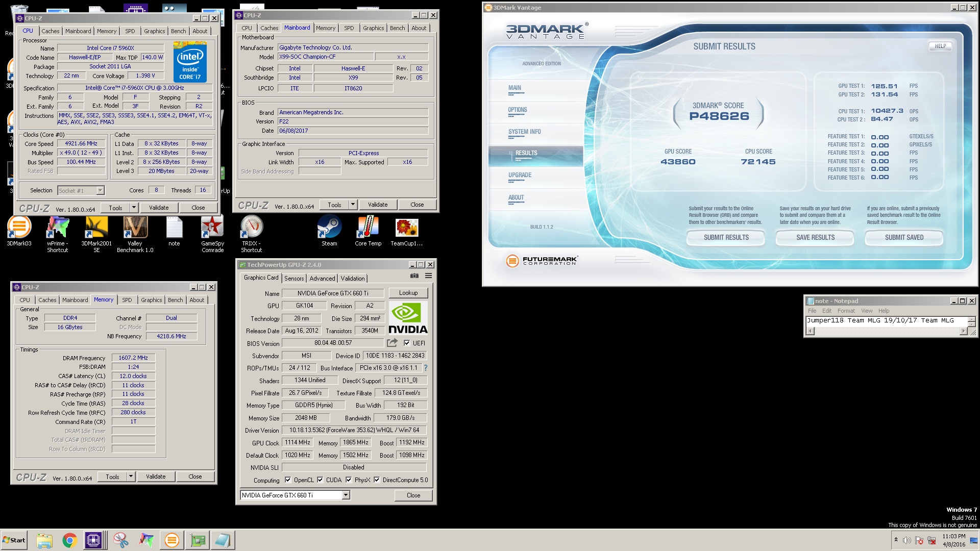Toggle the CUDA checkbox

pyautogui.click(x=320, y=480)
